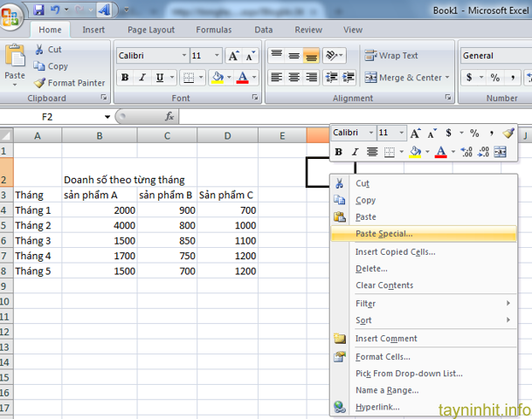Select Format Cells in the context menu
Viewport: 532px width, 419px height.
[x=383, y=356]
